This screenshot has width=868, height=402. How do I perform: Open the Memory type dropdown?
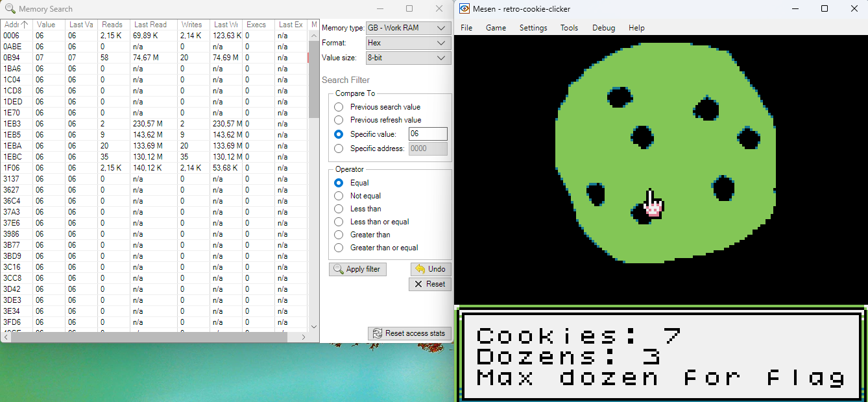tap(408, 28)
